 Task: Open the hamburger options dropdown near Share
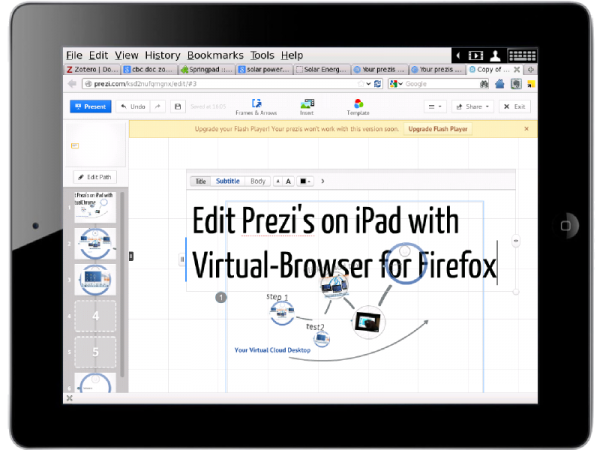click(x=435, y=106)
